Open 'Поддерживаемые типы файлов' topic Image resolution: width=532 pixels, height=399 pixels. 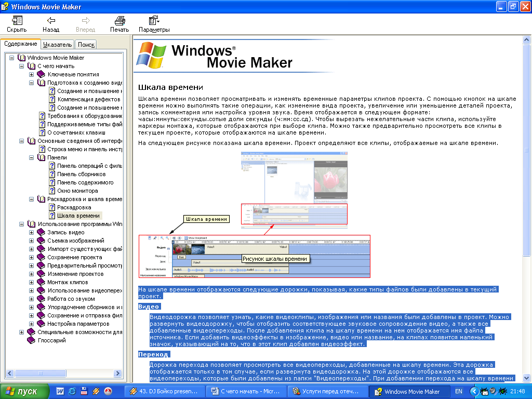85,124
